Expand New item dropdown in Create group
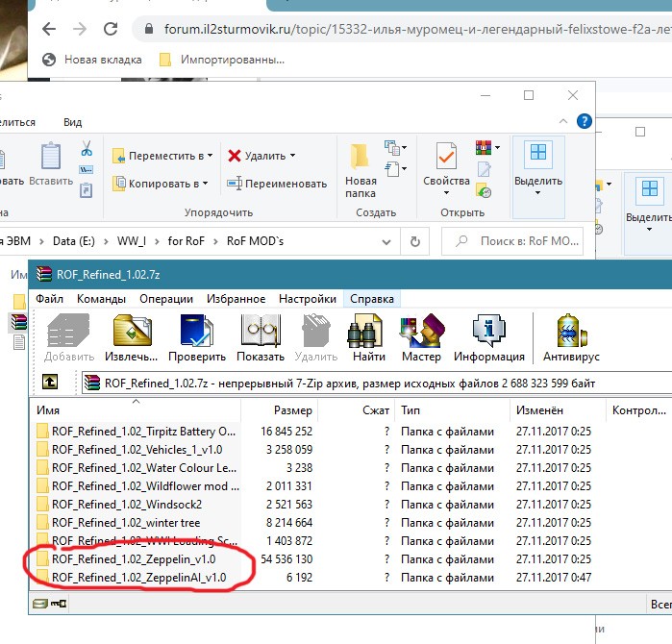Viewport: 672px width, 644px height. [x=404, y=147]
